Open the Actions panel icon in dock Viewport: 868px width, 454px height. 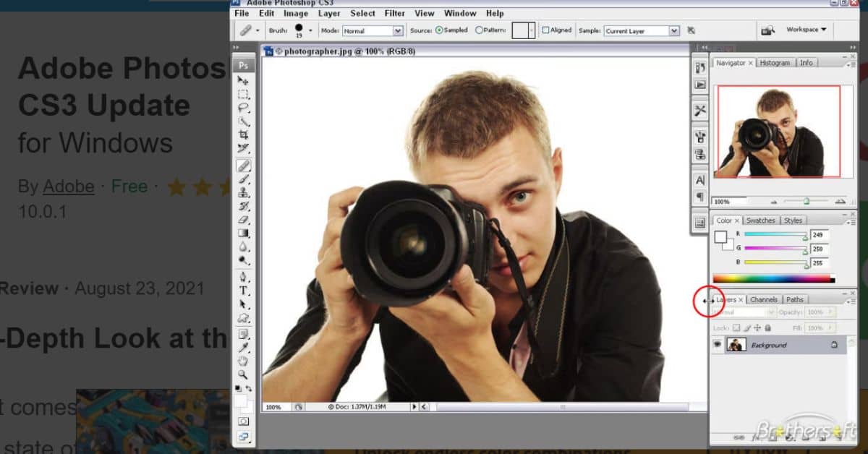(x=699, y=85)
